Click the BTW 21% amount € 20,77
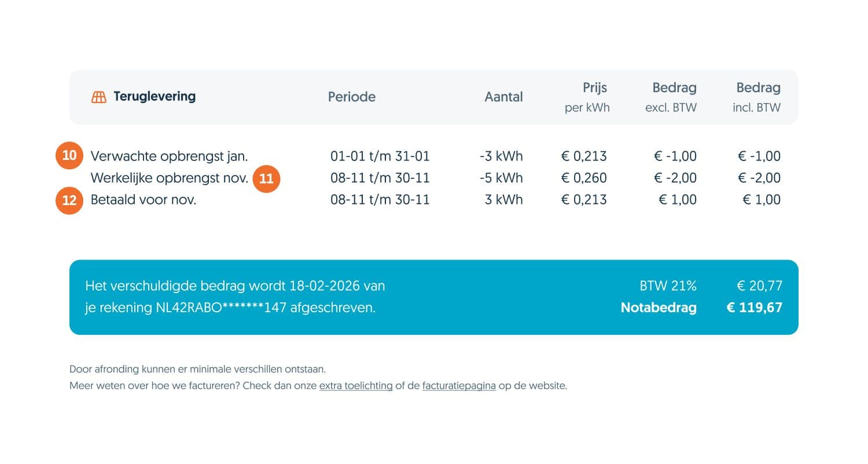This screenshot has height=464, width=868. pyautogui.click(x=760, y=286)
